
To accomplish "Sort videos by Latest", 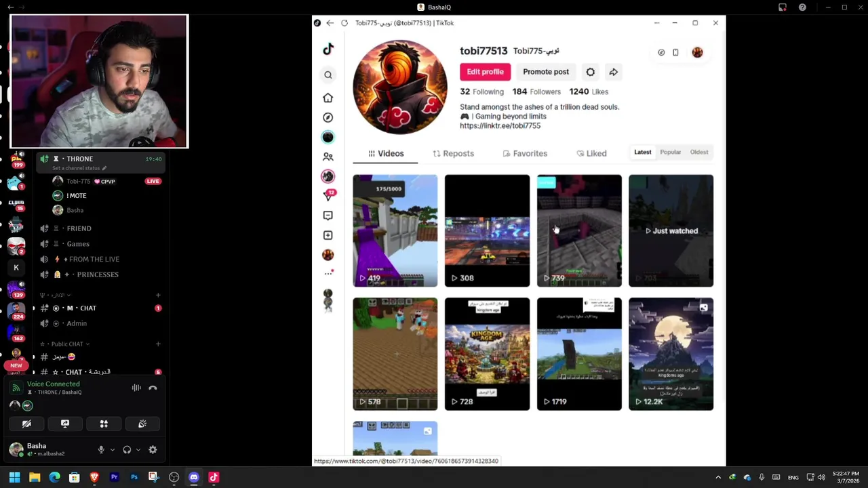I will click(643, 152).
